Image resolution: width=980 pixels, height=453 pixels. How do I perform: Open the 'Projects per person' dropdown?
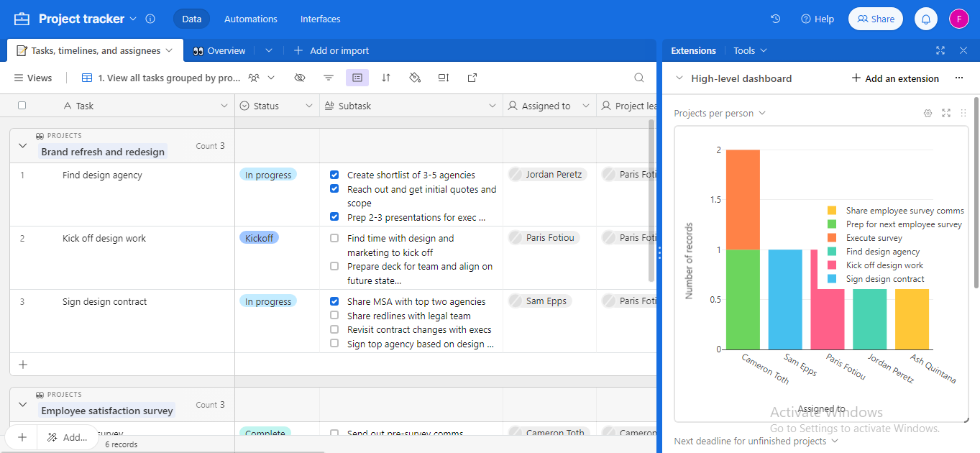pyautogui.click(x=720, y=113)
